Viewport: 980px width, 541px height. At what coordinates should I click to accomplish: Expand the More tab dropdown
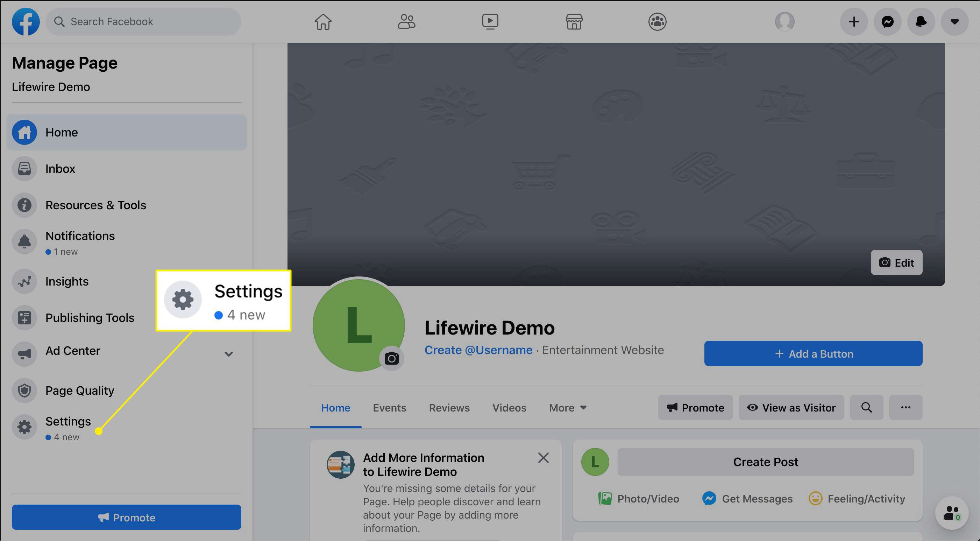(x=568, y=408)
